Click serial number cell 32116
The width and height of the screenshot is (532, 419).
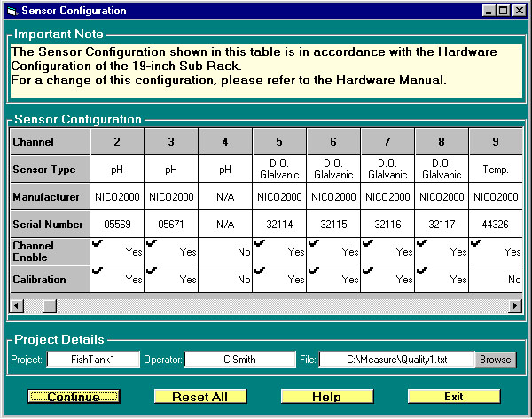tap(387, 224)
